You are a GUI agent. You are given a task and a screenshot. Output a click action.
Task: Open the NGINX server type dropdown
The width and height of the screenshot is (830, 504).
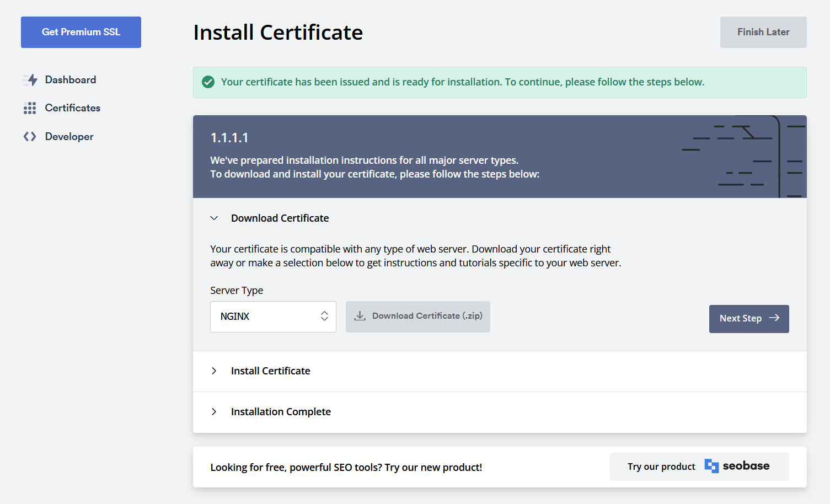273,317
